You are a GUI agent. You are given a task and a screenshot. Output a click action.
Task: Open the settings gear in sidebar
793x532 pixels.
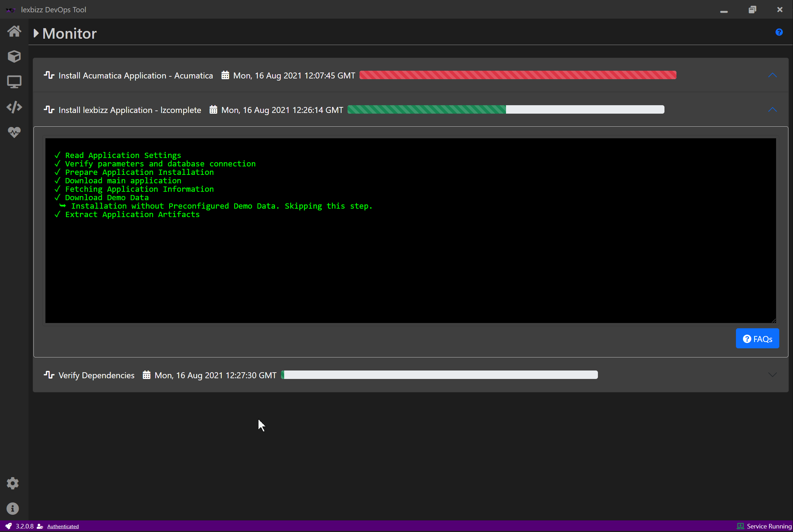pyautogui.click(x=13, y=483)
